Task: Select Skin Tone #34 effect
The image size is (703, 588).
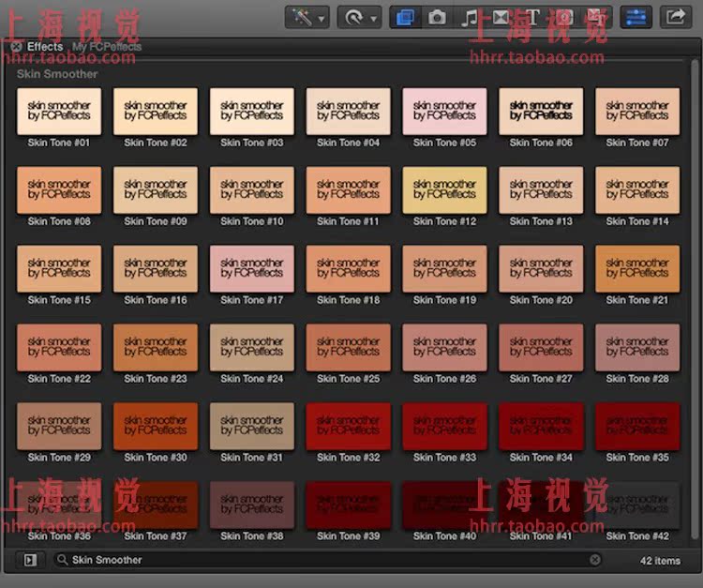Action: pos(541,426)
